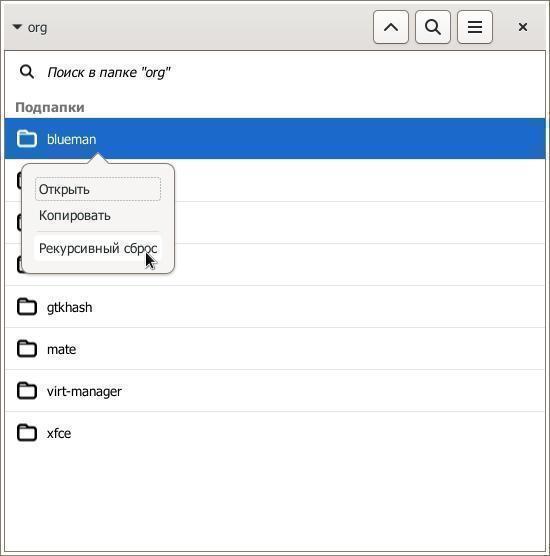Select the blueman folder row
550x556 pixels.
pos(275,139)
